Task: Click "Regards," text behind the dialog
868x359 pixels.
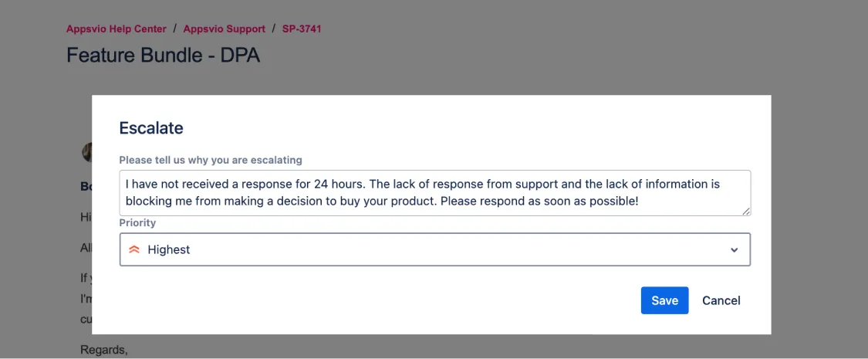Action: (103, 350)
